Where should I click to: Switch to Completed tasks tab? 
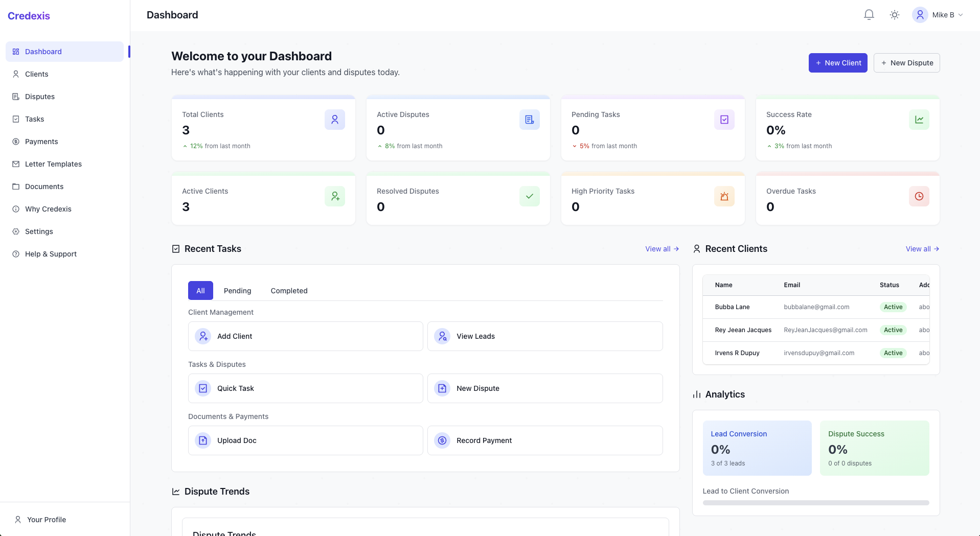[289, 291]
